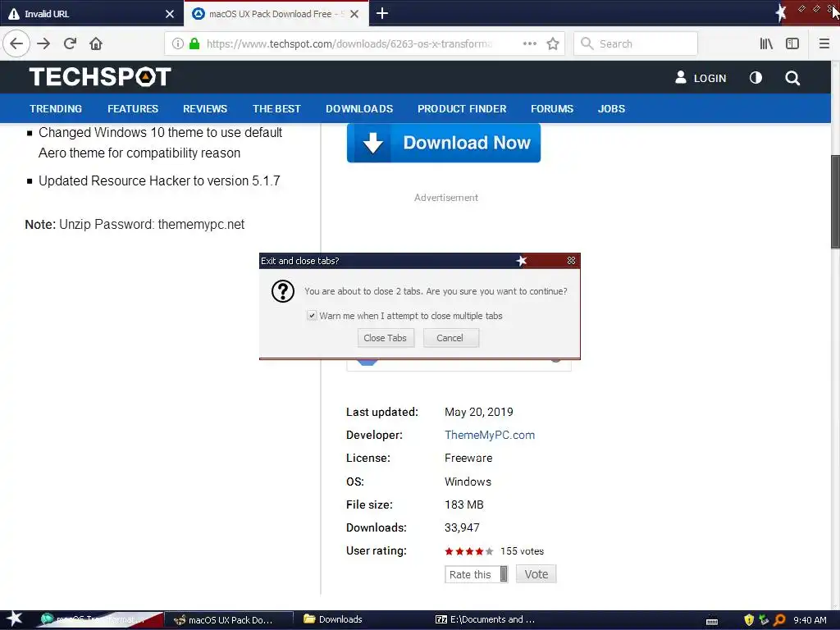Screen dimensions: 840x630
Task: Show site information icon in address bar
Action: (178, 43)
